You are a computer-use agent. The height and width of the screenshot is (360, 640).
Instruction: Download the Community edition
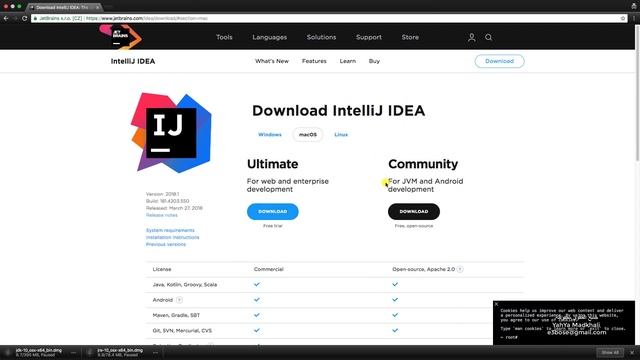click(414, 211)
